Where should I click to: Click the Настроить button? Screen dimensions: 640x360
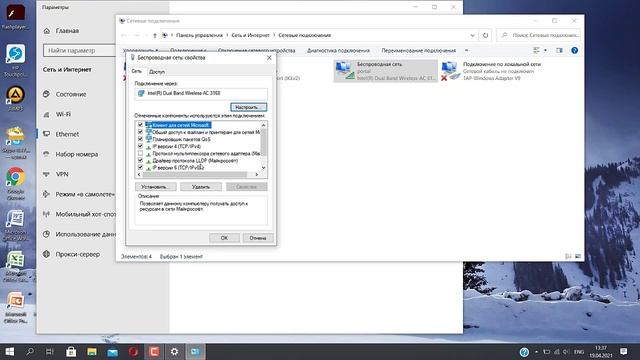point(248,107)
